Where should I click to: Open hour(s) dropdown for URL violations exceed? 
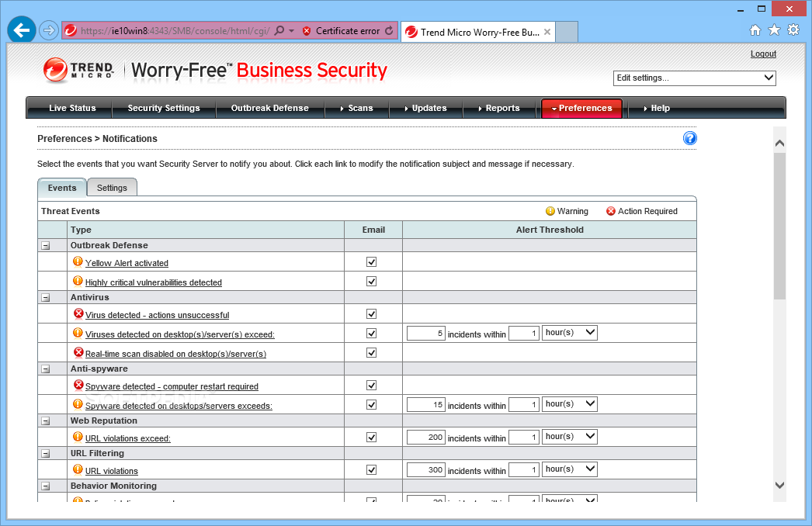click(570, 437)
